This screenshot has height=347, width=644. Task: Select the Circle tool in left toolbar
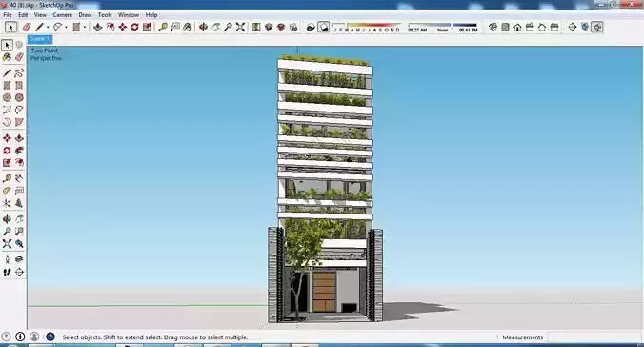pos(7,98)
